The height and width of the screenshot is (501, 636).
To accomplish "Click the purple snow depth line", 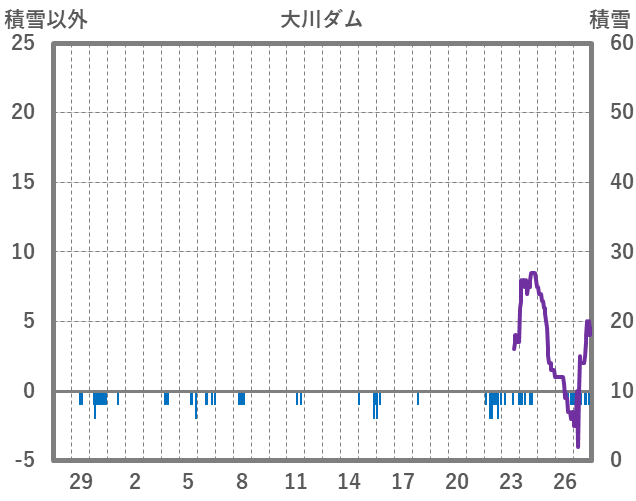I will tap(543, 320).
